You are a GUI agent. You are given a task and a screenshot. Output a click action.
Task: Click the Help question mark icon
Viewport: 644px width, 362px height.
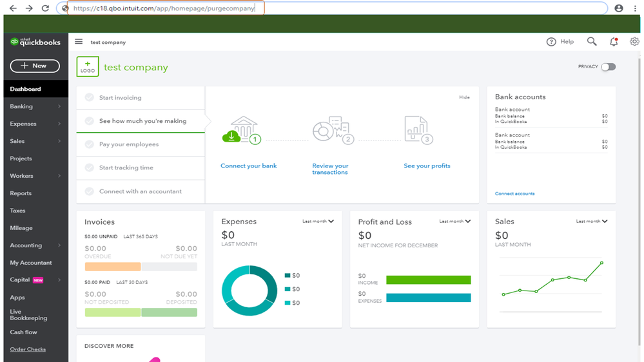tap(551, 42)
